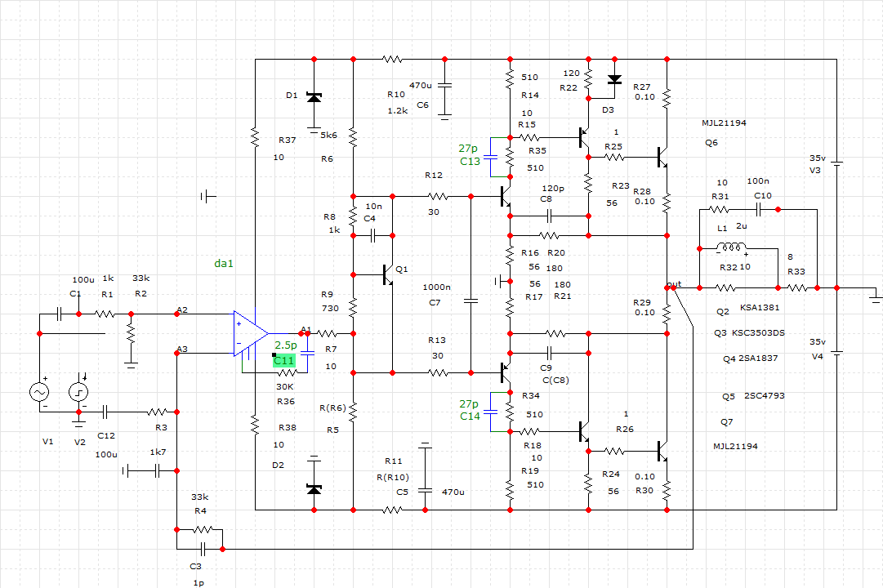Click the 120p value label
883x588 pixels.
tap(553, 189)
